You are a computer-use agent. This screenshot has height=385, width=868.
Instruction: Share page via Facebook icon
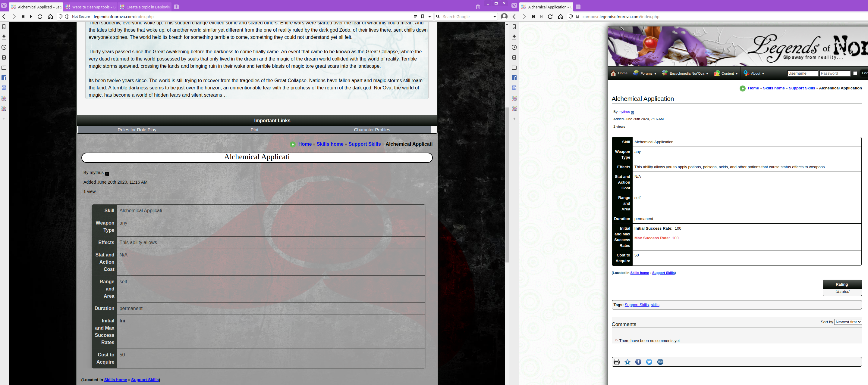coord(638,362)
